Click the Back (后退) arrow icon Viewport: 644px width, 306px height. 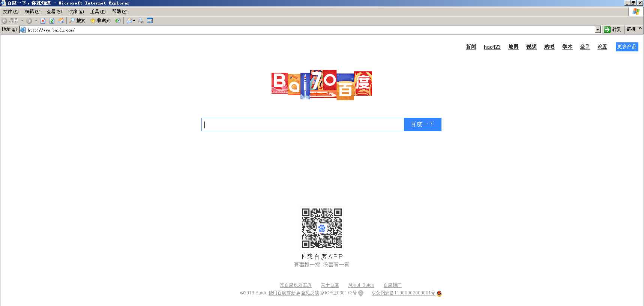(5, 21)
